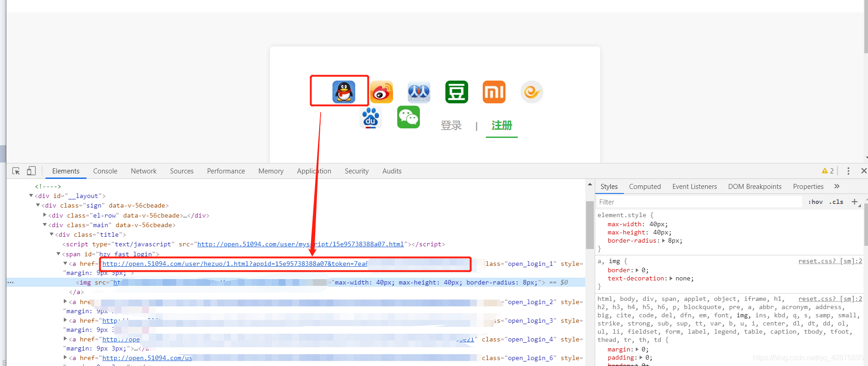Open the DOM Breakpoints pane tab
868x366 pixels.
pos(755,187)
